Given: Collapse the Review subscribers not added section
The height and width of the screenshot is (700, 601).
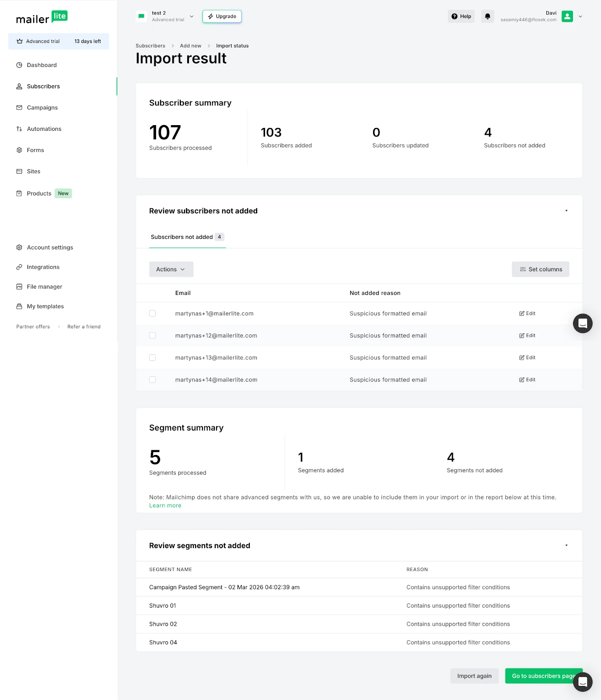Looking at the screenshot, I should click(566, 211).
